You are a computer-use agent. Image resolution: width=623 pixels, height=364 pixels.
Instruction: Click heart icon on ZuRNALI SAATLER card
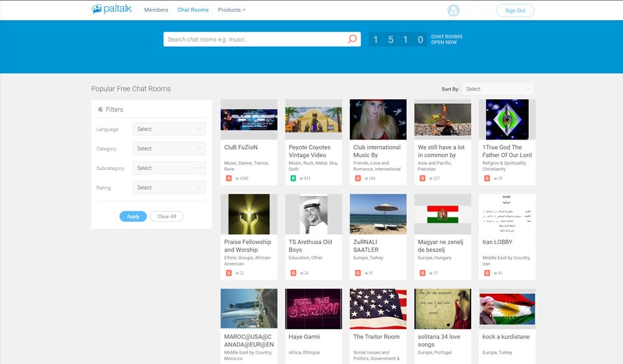point(366,273)
